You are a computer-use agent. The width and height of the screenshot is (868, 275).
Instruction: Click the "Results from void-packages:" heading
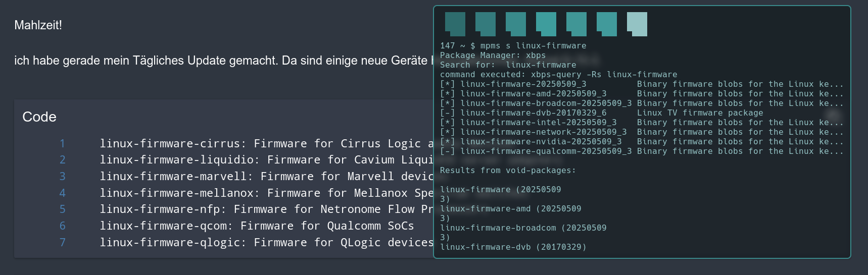[508, 171]
